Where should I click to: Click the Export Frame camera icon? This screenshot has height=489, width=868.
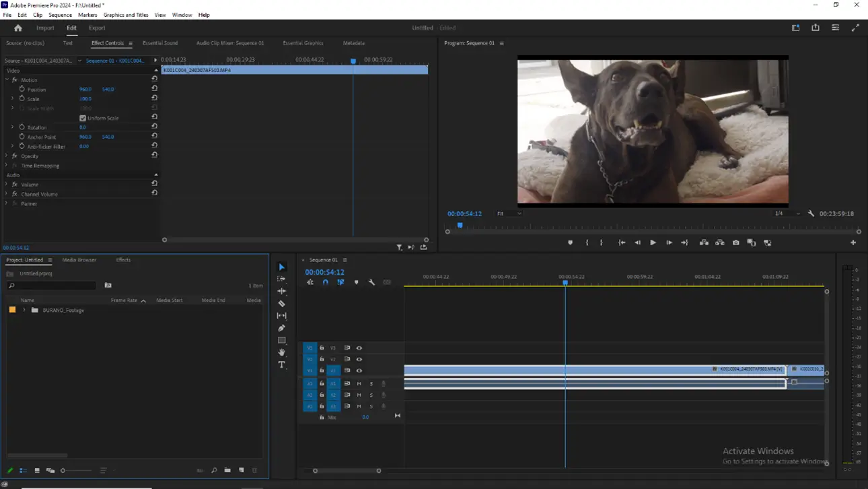tap(735, 242)
